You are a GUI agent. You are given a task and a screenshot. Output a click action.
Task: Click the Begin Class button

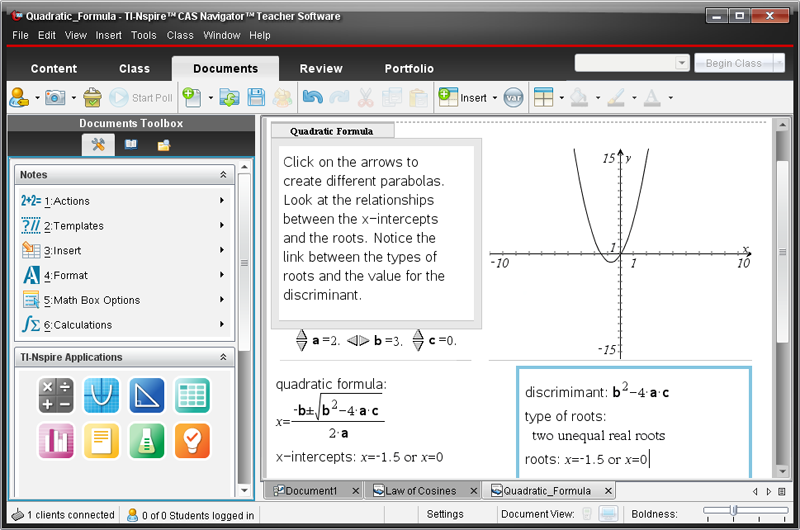(734, 63)
